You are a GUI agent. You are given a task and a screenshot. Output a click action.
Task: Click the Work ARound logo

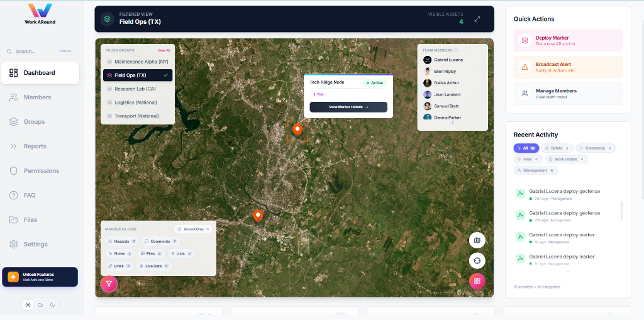[x=40, y=14]
